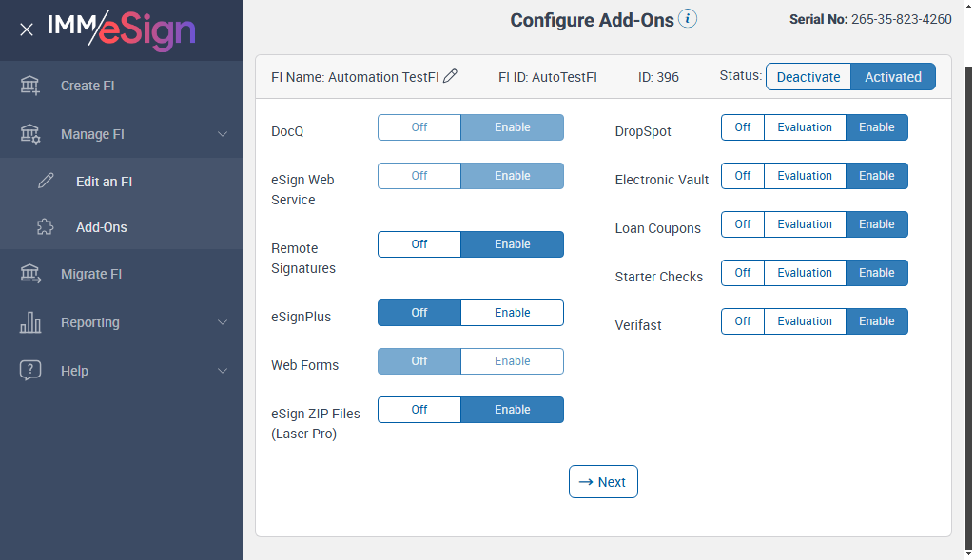Viewport: 974px width, 560px height.
Task: Click the Edit an FI pencil icon
Action: [46, 182]
